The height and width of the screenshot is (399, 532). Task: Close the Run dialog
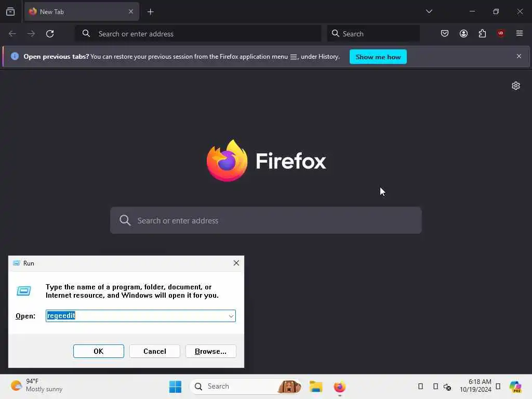click(x=236, y=263)
